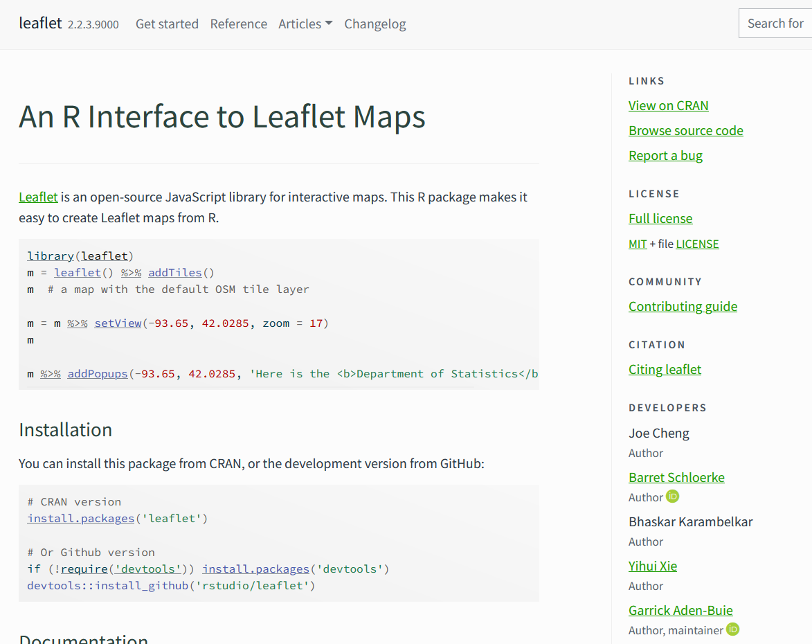Open the setView function reference in code
This screenshot has width=812, height=644.
coord(118,323)
